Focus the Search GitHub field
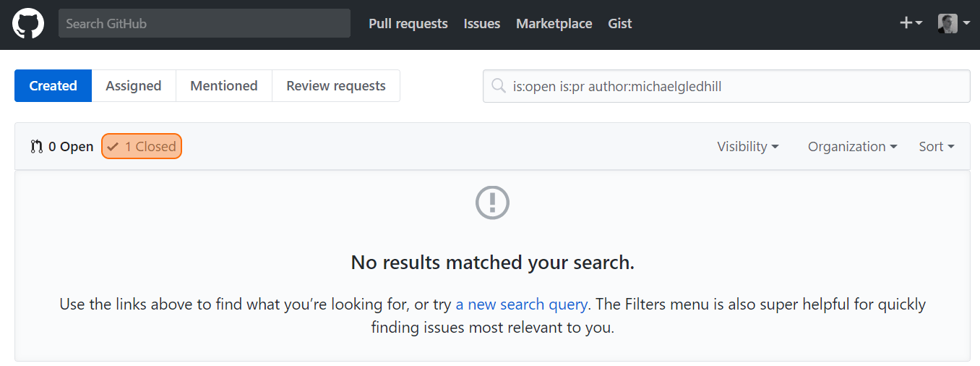 pos(205,23)
